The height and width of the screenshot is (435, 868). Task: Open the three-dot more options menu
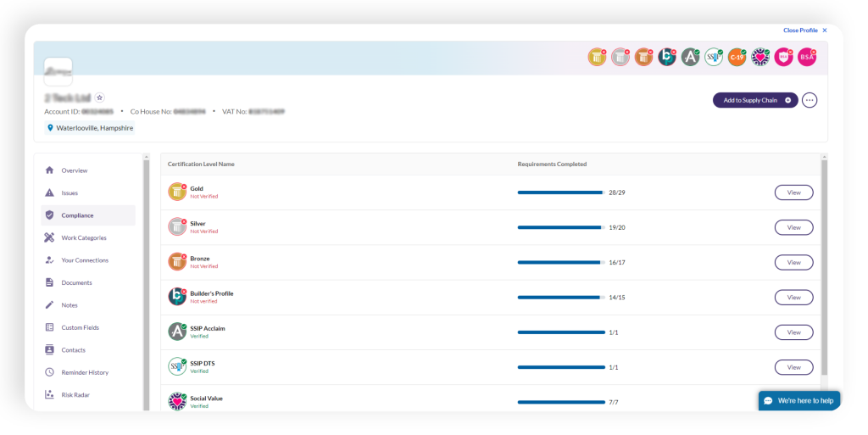810,100
